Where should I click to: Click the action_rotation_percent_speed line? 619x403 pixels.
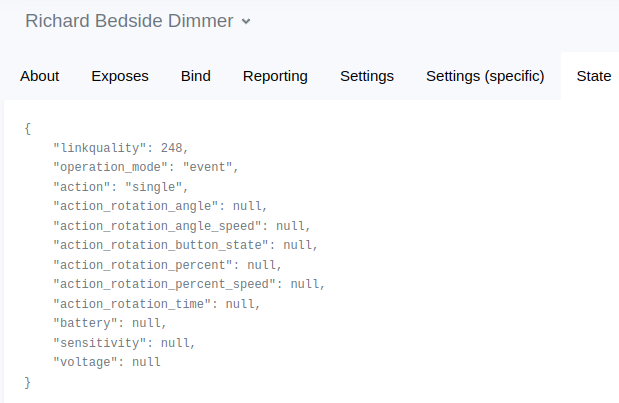(x=189, y=284)
